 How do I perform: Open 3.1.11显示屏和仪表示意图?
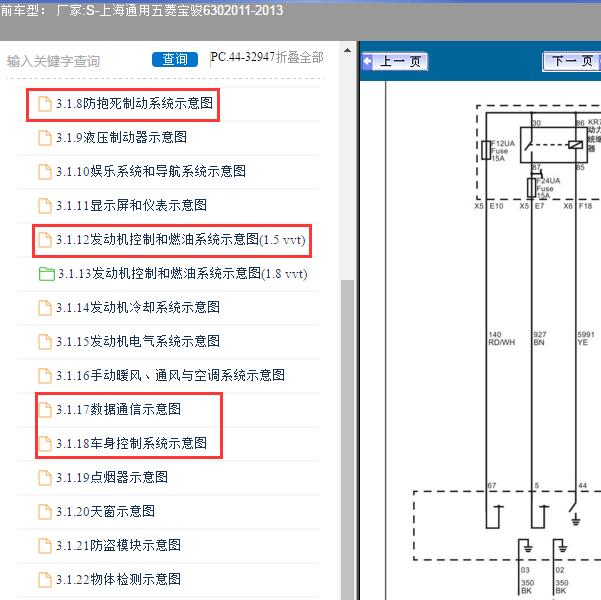point(131,205)
